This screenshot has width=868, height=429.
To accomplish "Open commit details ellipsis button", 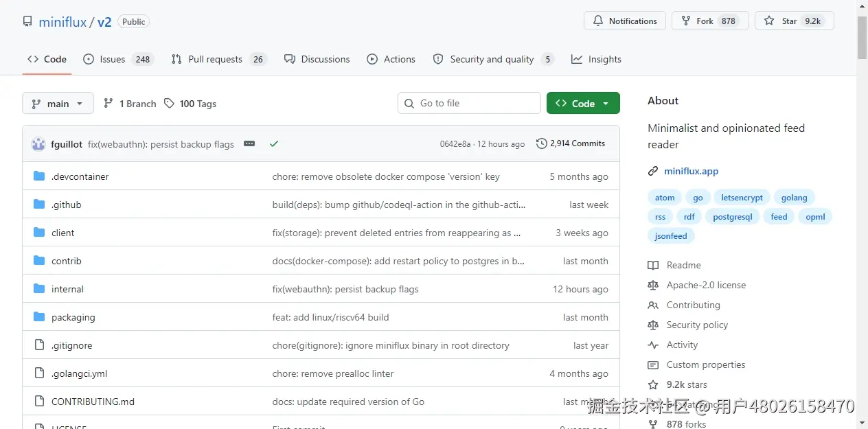I will (x=249, y=143).
